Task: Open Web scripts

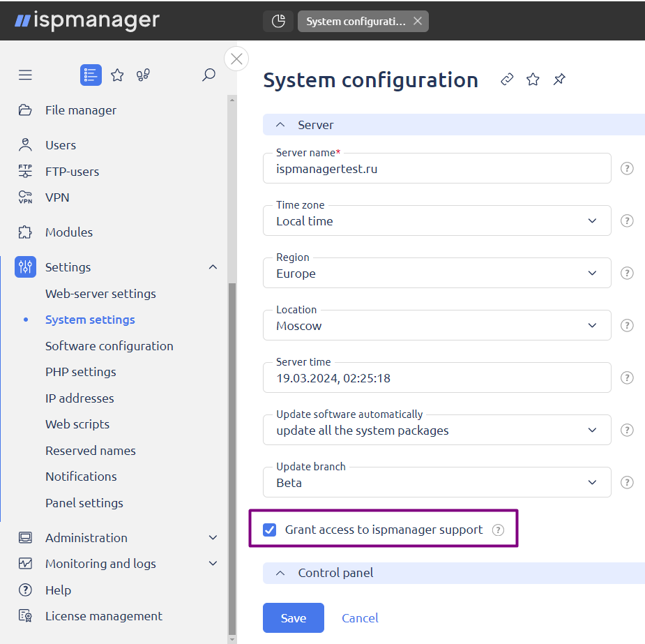Action: (77, 424)
